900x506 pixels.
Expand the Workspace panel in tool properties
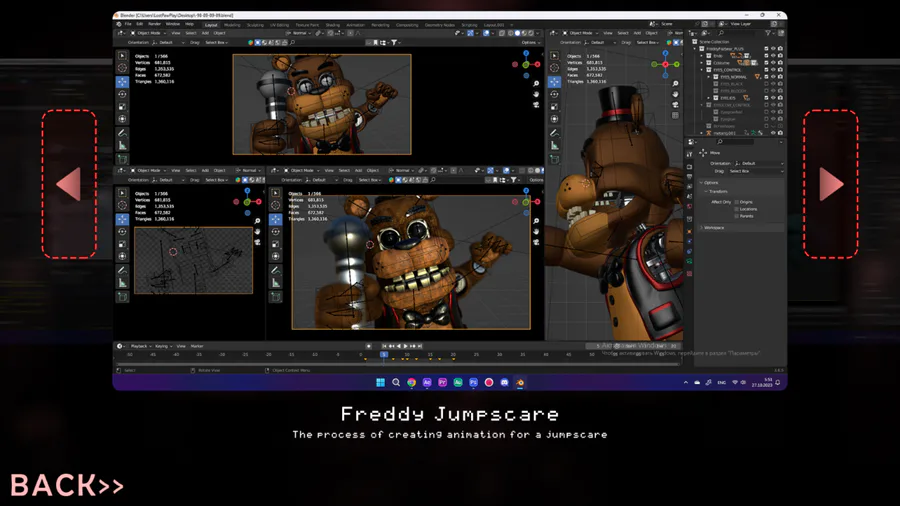(701, 228)
